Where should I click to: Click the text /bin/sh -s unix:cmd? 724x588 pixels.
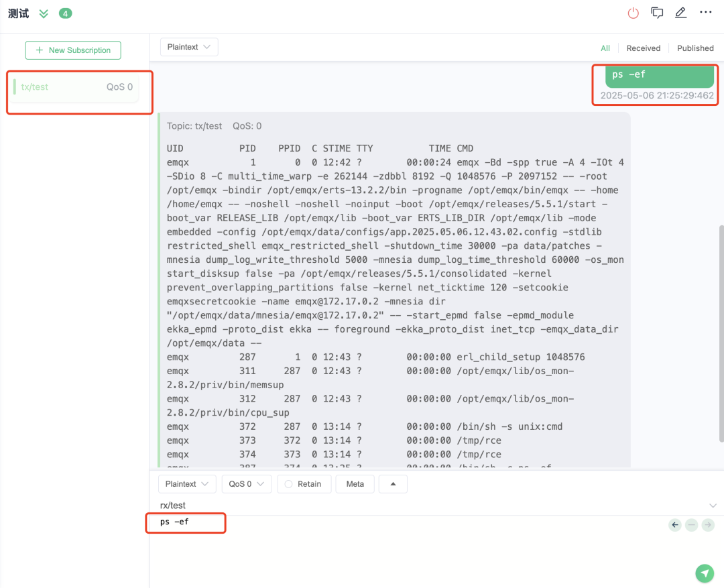509,427
